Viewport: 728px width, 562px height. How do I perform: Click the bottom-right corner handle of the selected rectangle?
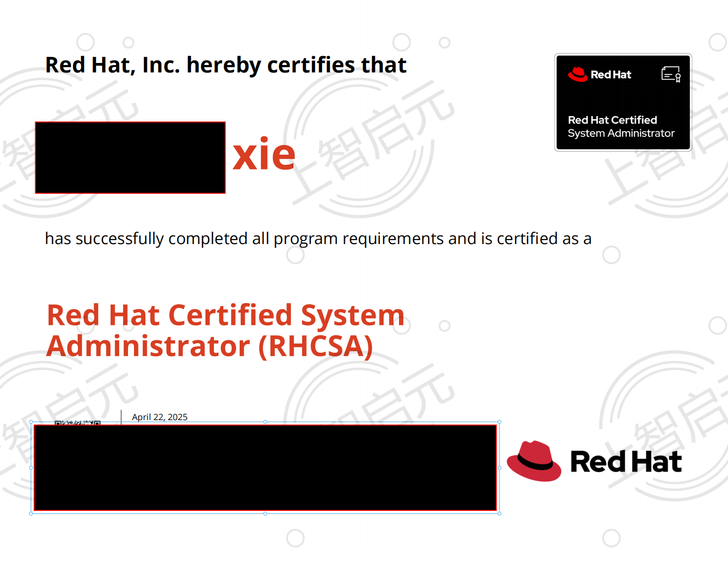(500, 513)
